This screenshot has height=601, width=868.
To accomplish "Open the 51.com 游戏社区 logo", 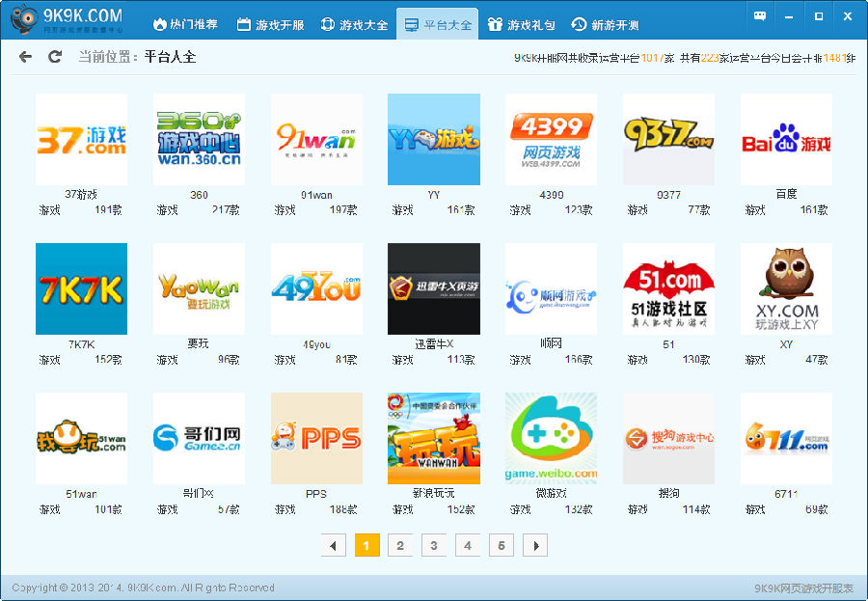I will 668,288.
